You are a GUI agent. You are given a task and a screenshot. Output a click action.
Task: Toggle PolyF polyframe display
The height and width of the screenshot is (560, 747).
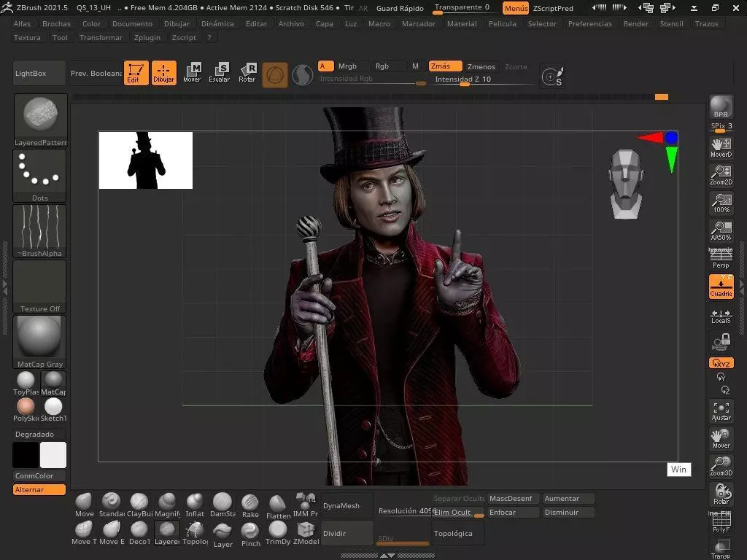tap(721, 522)
